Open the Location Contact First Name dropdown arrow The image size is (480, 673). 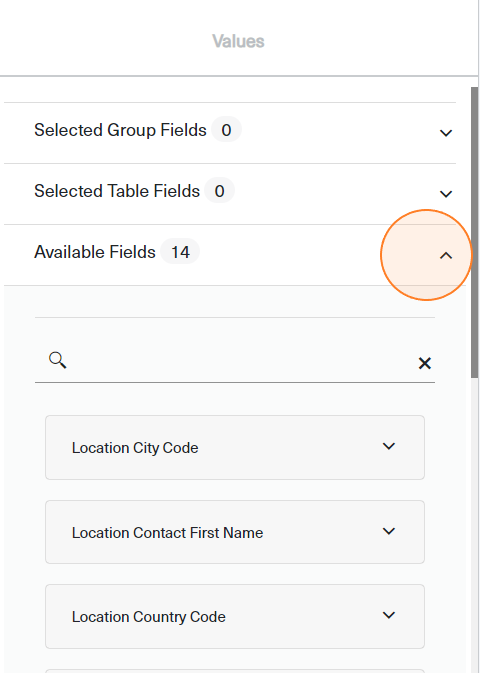coord(389,531)
